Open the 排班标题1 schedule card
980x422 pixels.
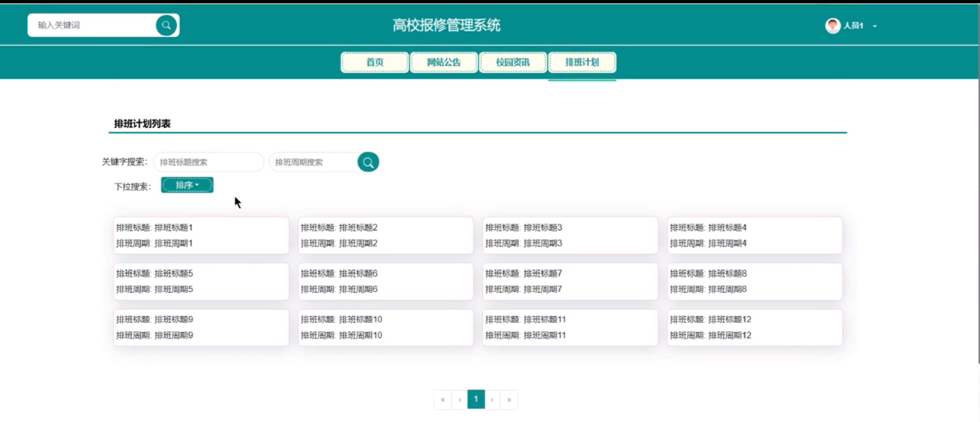[201, 235]
